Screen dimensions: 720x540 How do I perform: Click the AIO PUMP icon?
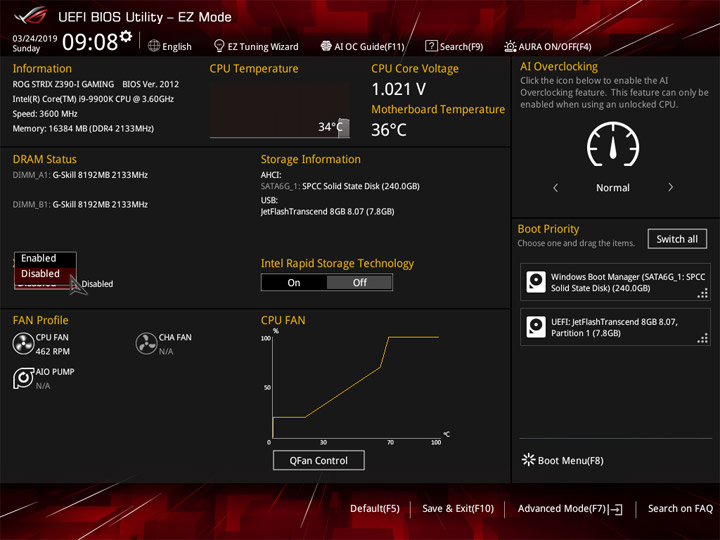[23, 378]
